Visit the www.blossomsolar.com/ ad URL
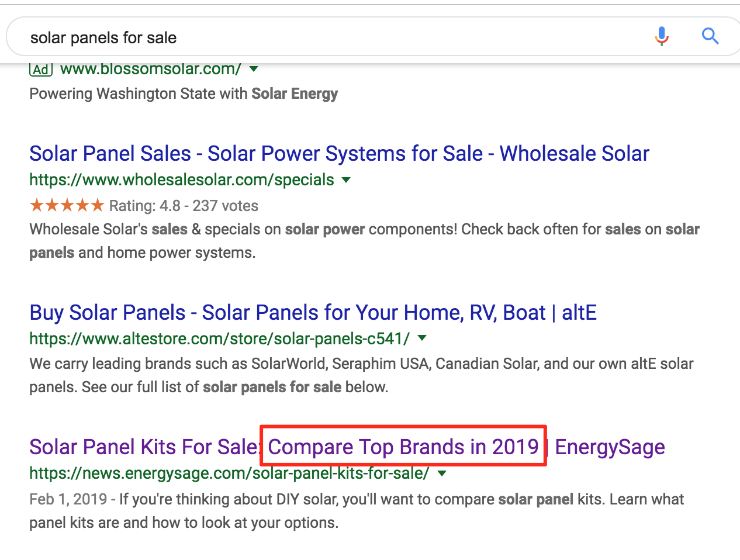 click(x=151, y=69)
